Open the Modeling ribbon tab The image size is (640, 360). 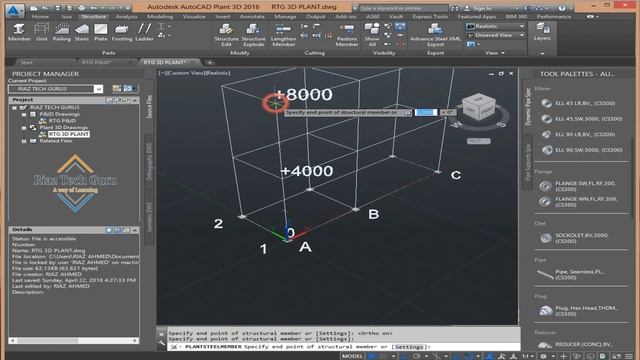(160, 17)
